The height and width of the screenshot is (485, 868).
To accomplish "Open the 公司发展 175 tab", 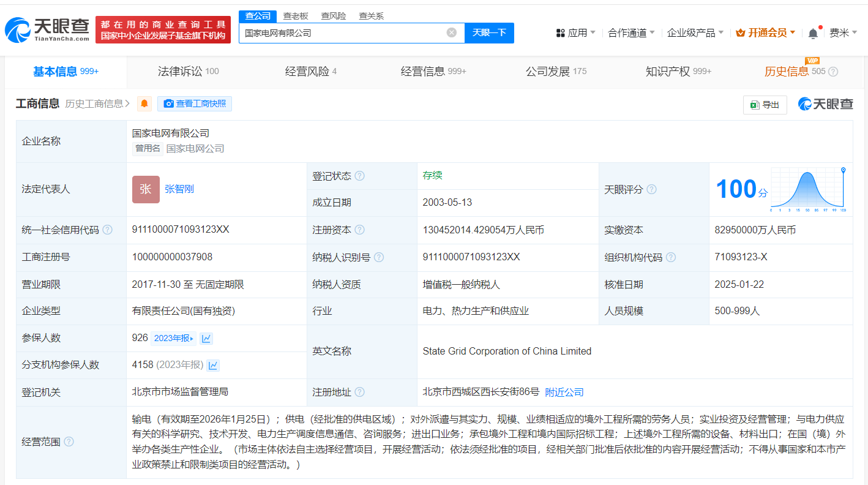I will click(x=556, y=72).
